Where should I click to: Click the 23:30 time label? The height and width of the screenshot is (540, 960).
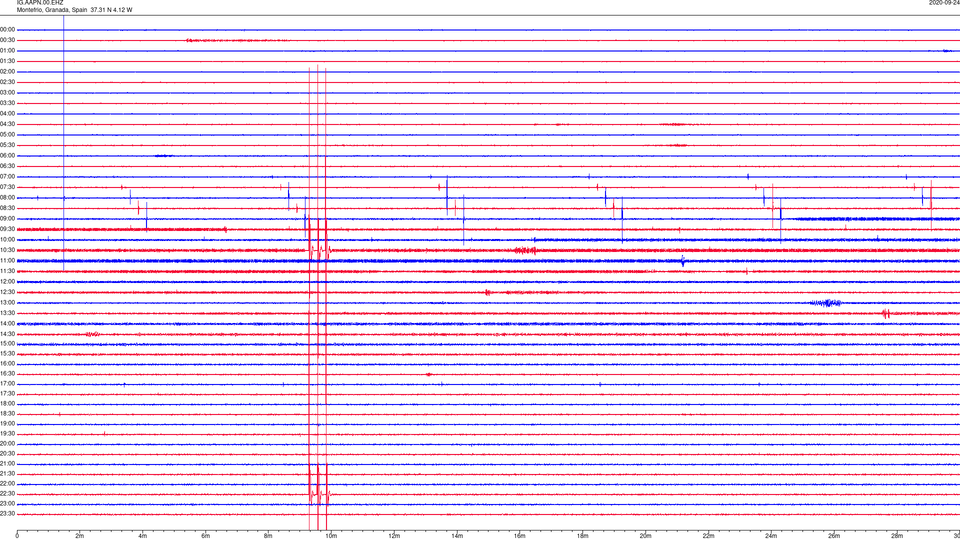[8, 514]
